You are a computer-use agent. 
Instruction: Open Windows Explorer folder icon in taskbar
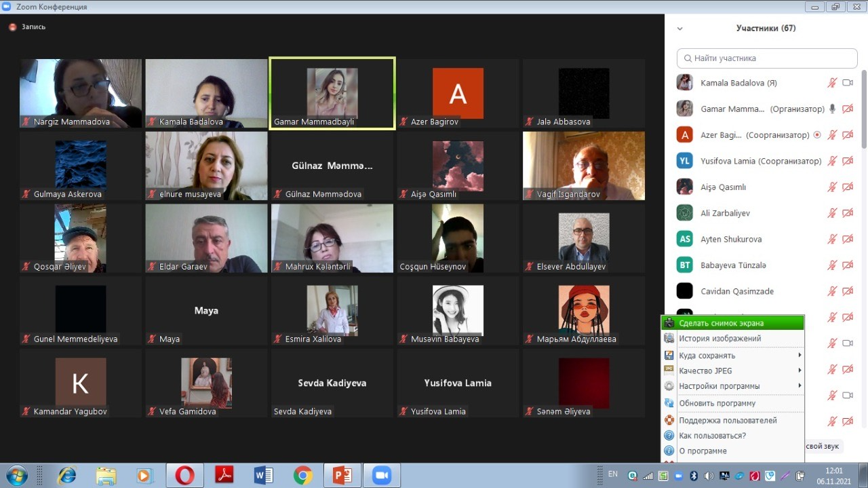pyautogui.click(x=106, y=475)
